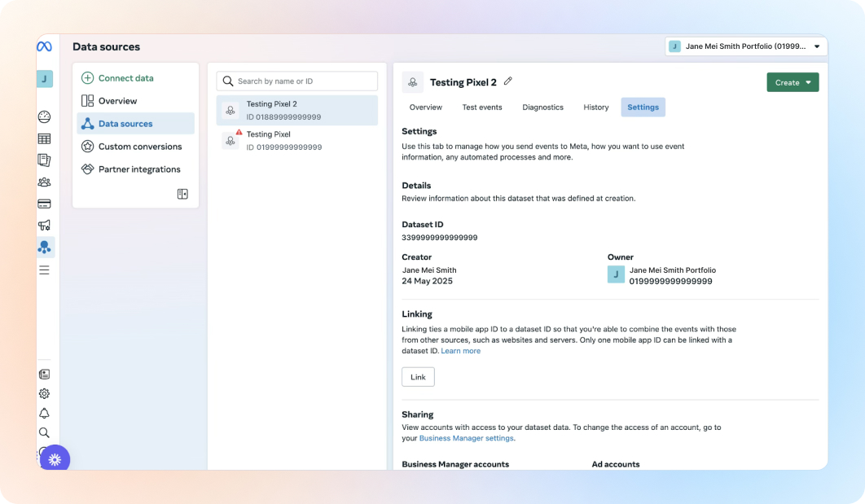
Task: Open the audiences people icon in sidebar
Action: point(44,182)
